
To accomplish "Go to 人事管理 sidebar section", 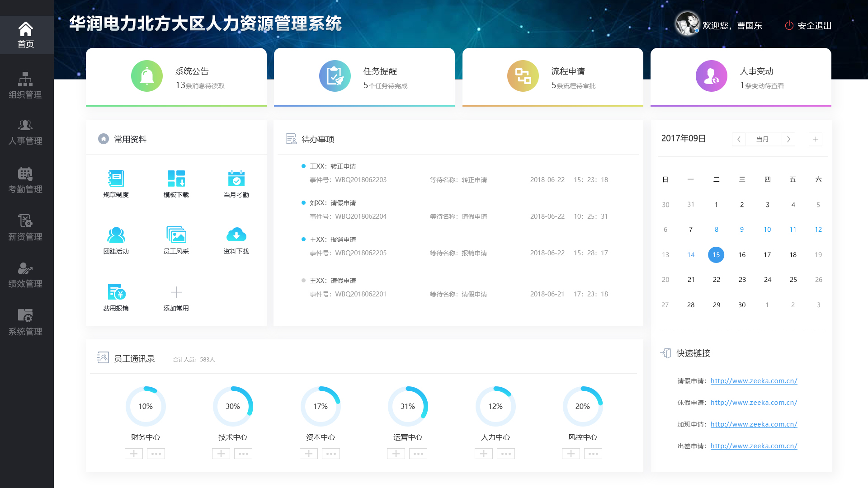I will point(25,132).
